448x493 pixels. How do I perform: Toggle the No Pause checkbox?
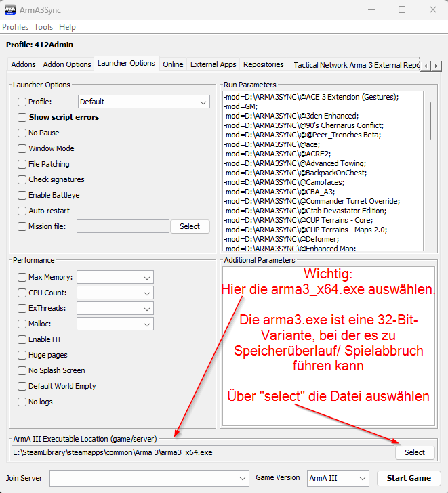click(x=22, y=133)
